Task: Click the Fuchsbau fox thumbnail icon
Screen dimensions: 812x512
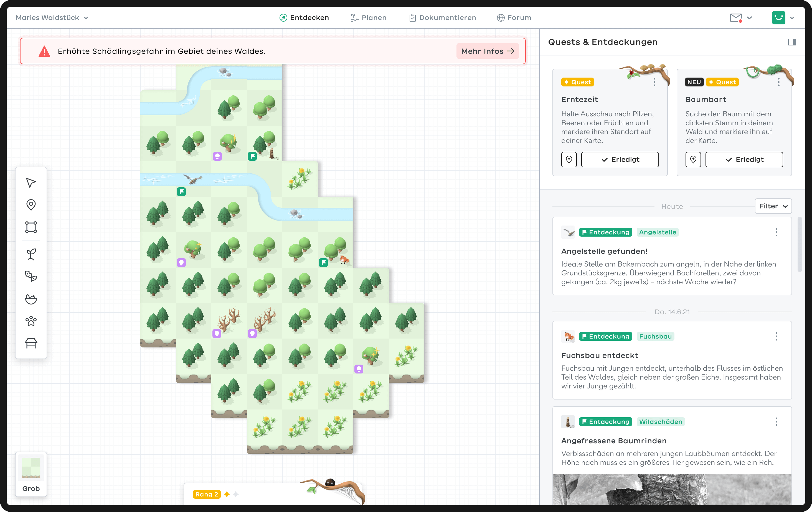Action: pyautogui.click(x=568, y=336)
